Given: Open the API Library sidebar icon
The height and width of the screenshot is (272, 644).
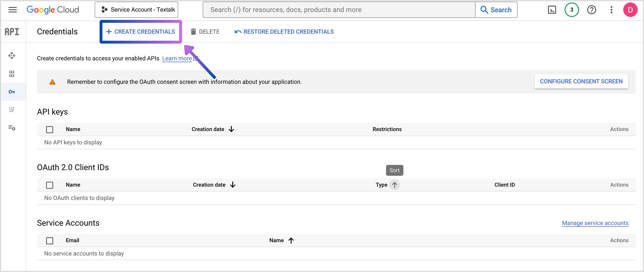Looking at the screenshot, I should point(12,74).
